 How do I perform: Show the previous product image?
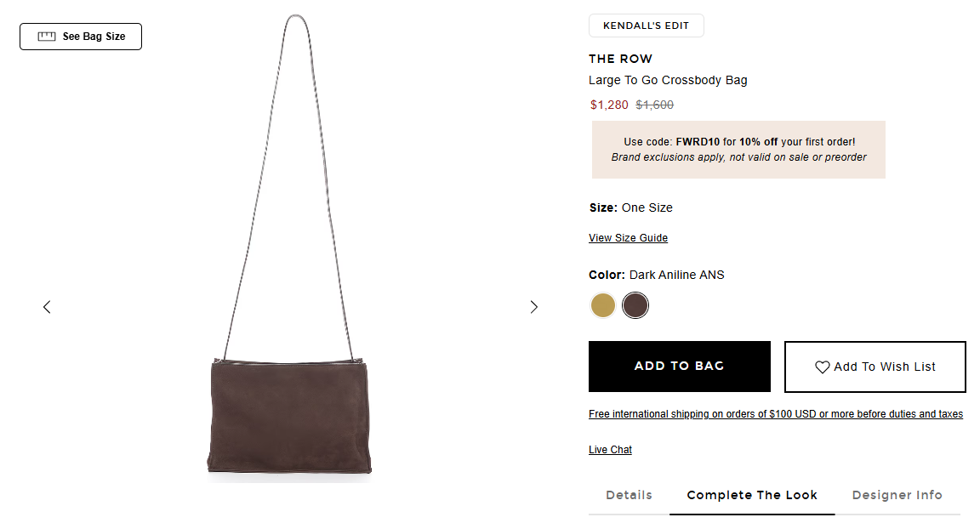(47, 307)
